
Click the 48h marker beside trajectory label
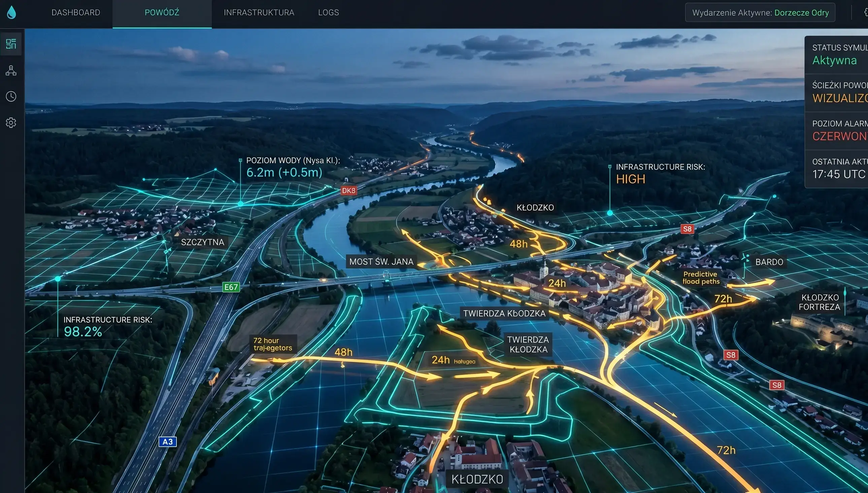[343, 352]
